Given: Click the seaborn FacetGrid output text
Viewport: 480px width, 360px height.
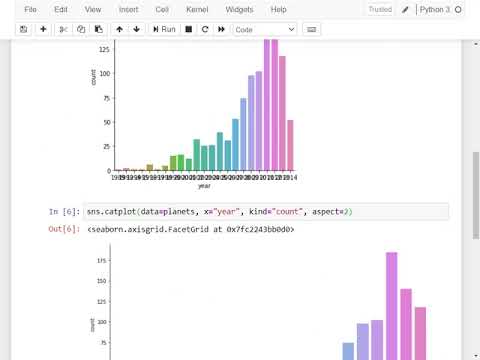Looking at the screenshot, I should click(x=191, y=229).
